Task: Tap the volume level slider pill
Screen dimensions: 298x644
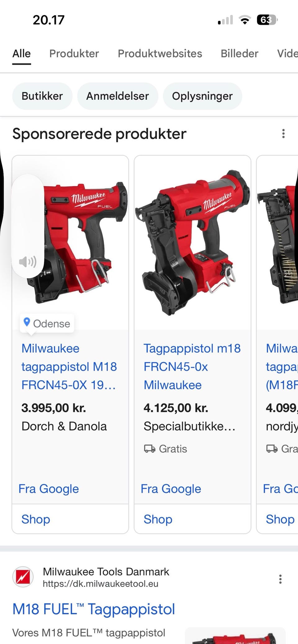Action: coord(28,226)
